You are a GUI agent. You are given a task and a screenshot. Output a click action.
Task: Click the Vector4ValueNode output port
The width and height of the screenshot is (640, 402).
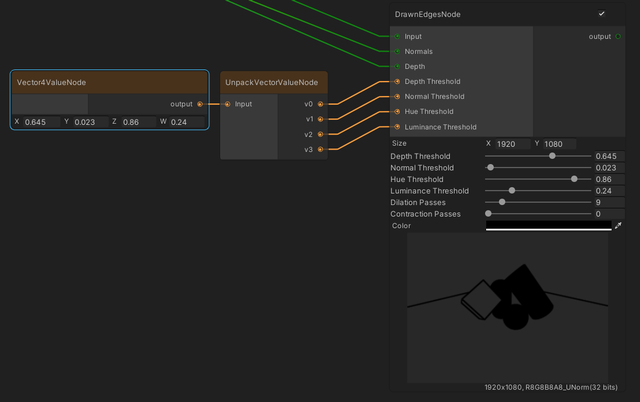pos(200,104)
